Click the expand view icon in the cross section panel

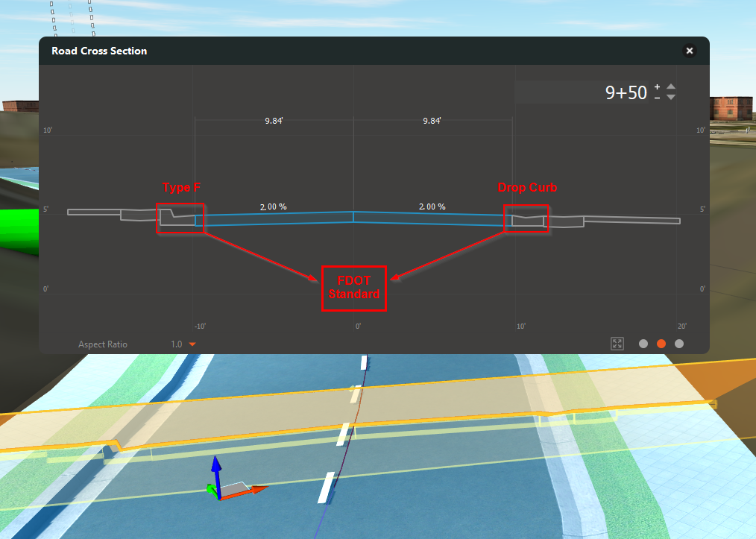coord(617,344)
